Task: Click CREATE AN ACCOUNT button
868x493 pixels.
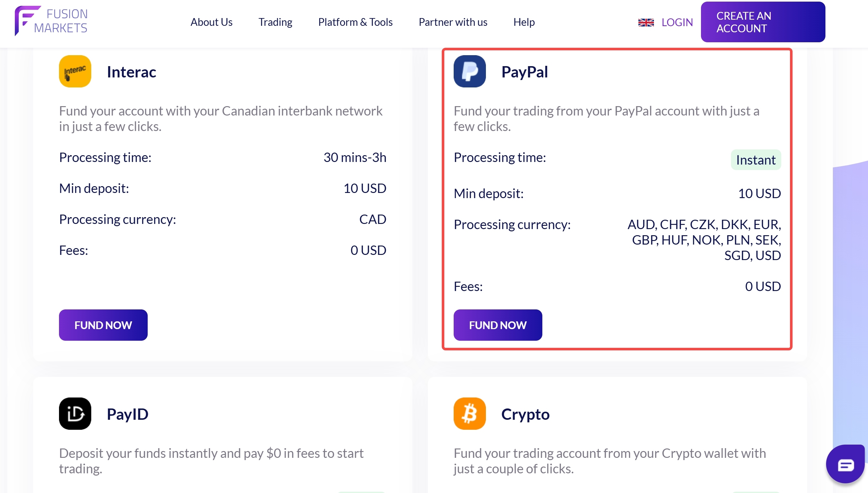Action: 763,22
